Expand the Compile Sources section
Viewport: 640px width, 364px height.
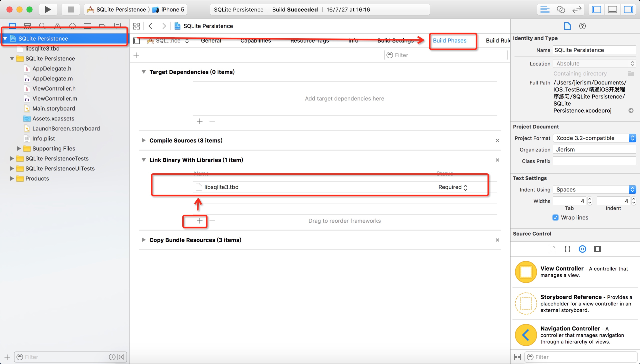pyautogui.click(x=144, y=140)
